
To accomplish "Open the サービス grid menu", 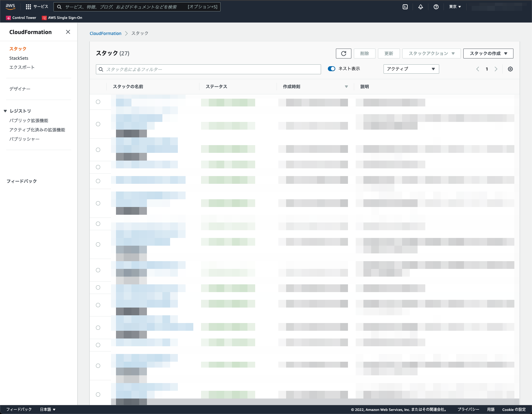I will tap(37, 6).
